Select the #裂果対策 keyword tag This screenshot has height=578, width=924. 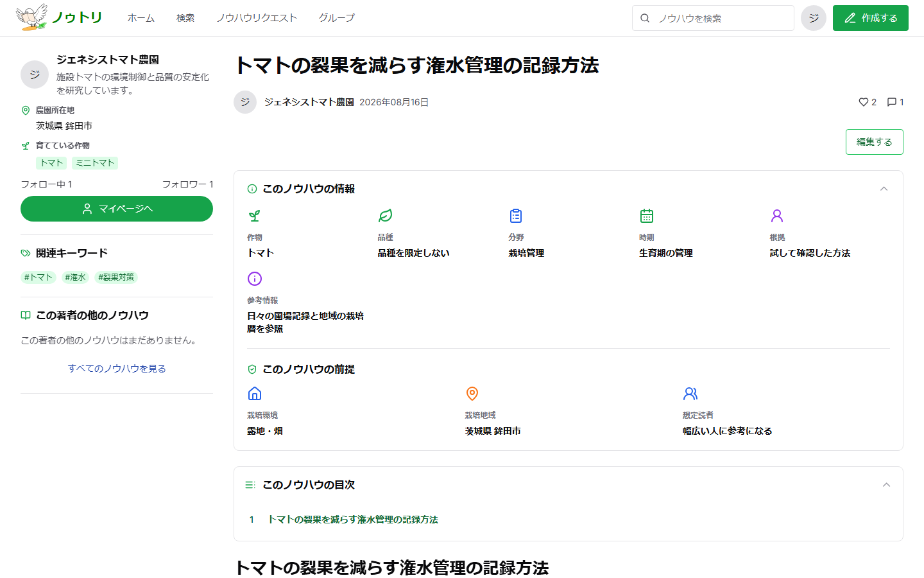[116, 277]
